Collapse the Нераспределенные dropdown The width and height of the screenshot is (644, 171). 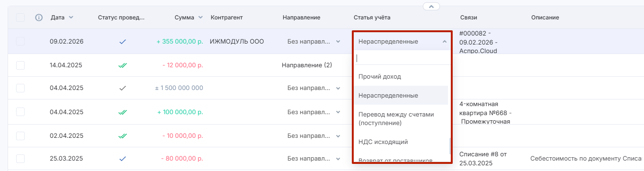pos(444,42)
